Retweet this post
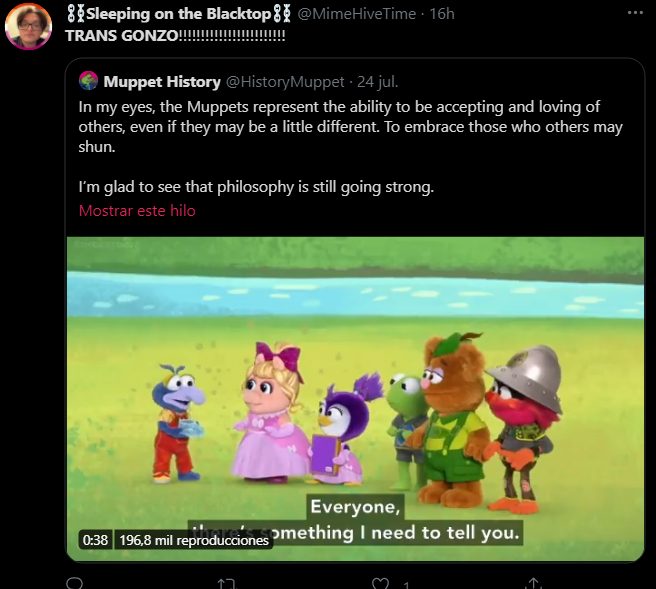 click(227, 583)
